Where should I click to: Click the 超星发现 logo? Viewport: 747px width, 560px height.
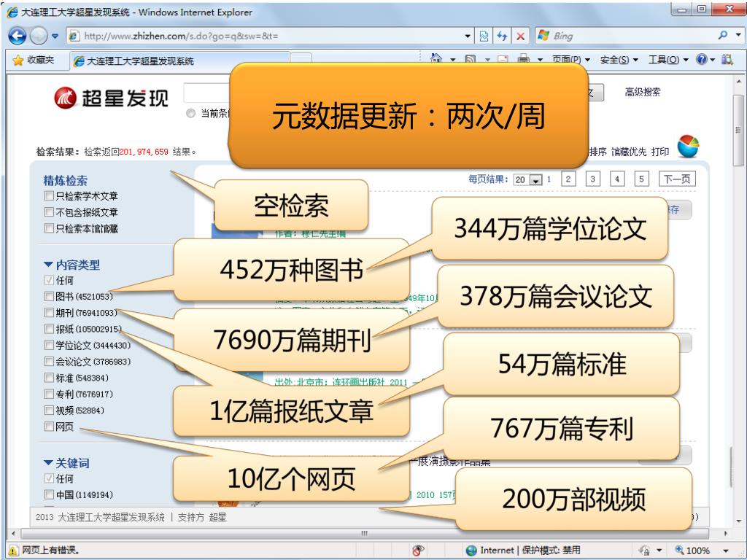point(111,98)
